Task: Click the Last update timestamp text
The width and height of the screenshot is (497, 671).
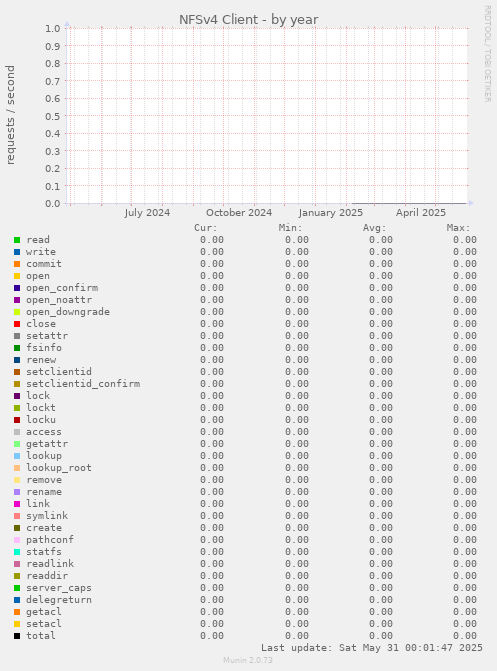Action: point(372,648)
